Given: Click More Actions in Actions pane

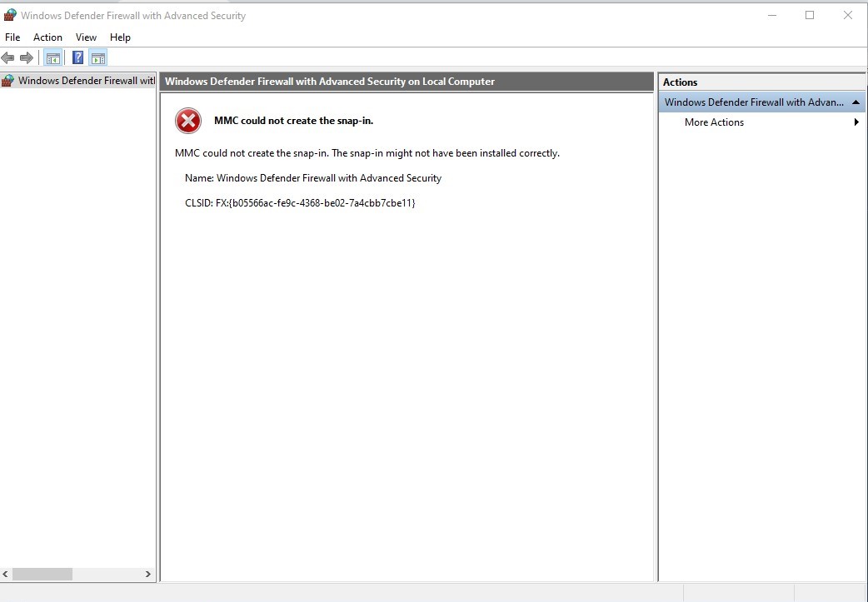Looking at the screenshot, I should click(x=714, y=122).
